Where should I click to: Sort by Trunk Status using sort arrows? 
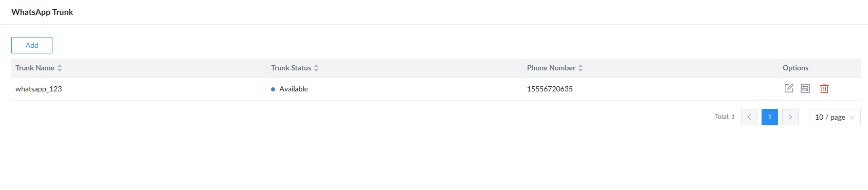click(316, 68)
